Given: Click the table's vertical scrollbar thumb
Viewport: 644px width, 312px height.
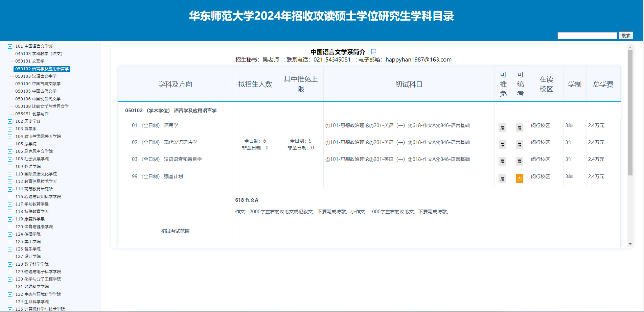Looking at the screenshot, I should tap(630, 113).
